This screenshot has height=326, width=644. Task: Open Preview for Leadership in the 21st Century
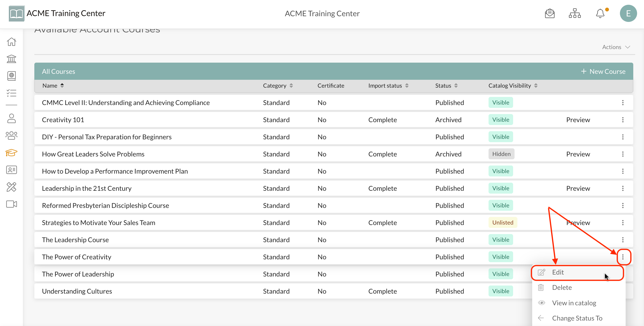[578, 188]
